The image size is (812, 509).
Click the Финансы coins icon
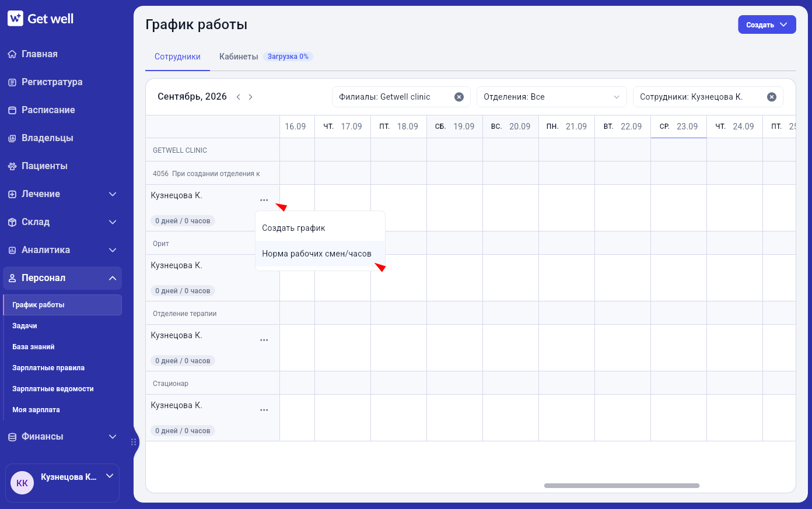click(12, 437)
